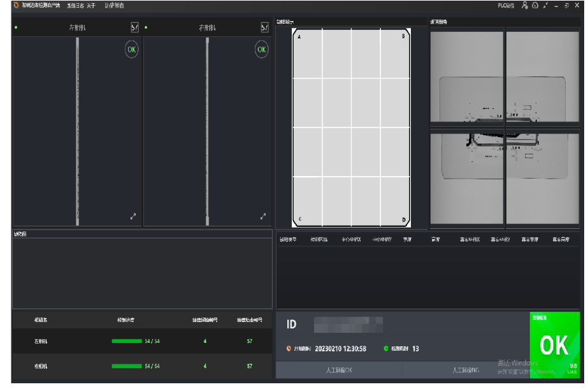Expand the left camera view to fullscreen
588x389 pixels.
click(133, 217)
